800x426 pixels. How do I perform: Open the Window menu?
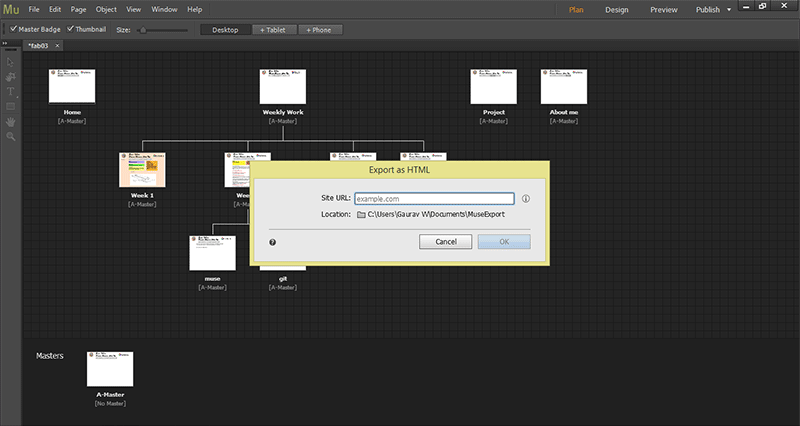point(164,9)
